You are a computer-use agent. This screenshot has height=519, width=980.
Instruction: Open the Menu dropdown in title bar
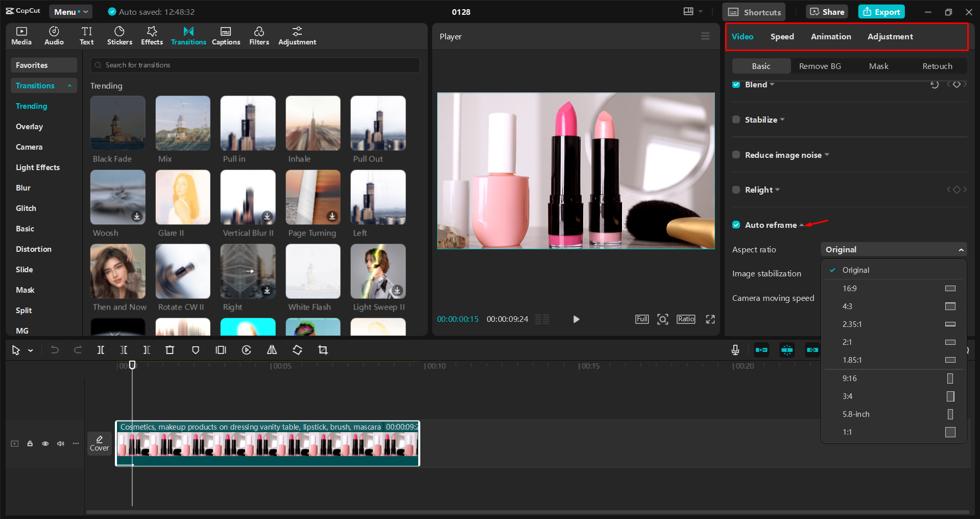[70, 12]
